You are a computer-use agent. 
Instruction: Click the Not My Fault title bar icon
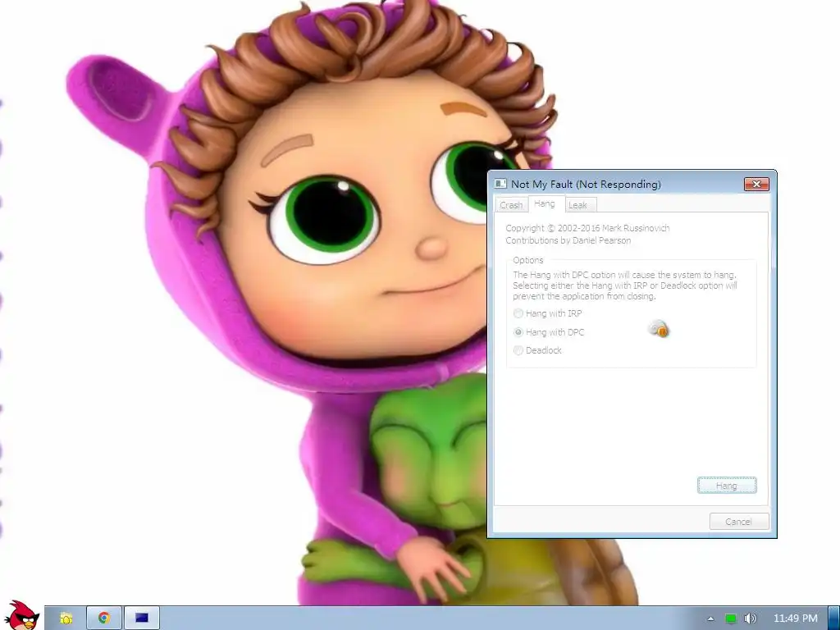(500, 184)
